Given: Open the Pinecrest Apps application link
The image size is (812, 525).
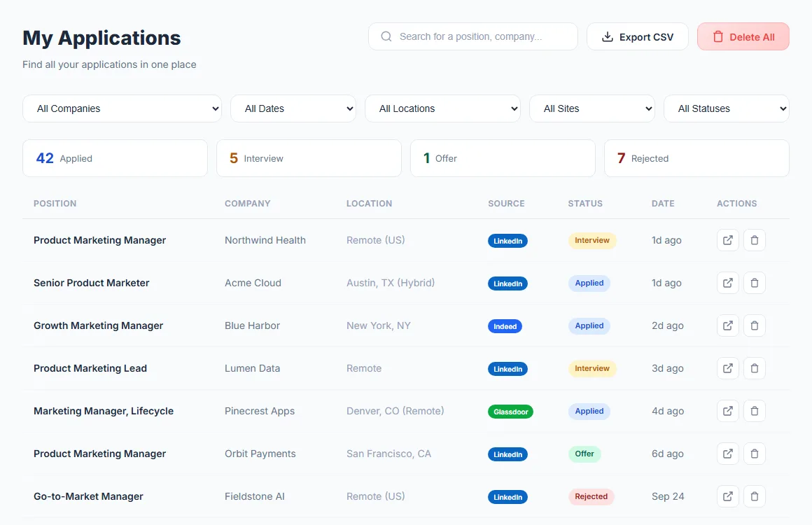Looking at the screenshot, I should tap(727, 411).
